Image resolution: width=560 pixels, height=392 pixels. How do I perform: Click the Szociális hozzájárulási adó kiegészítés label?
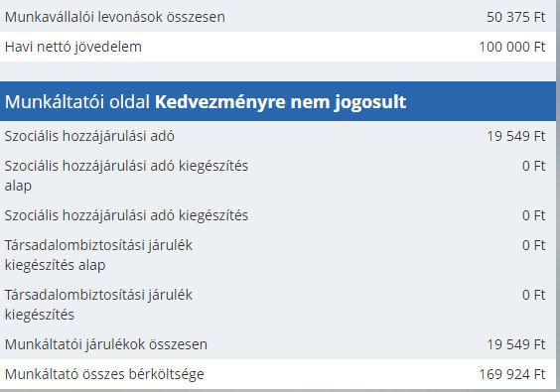click(x=126, y=215)
